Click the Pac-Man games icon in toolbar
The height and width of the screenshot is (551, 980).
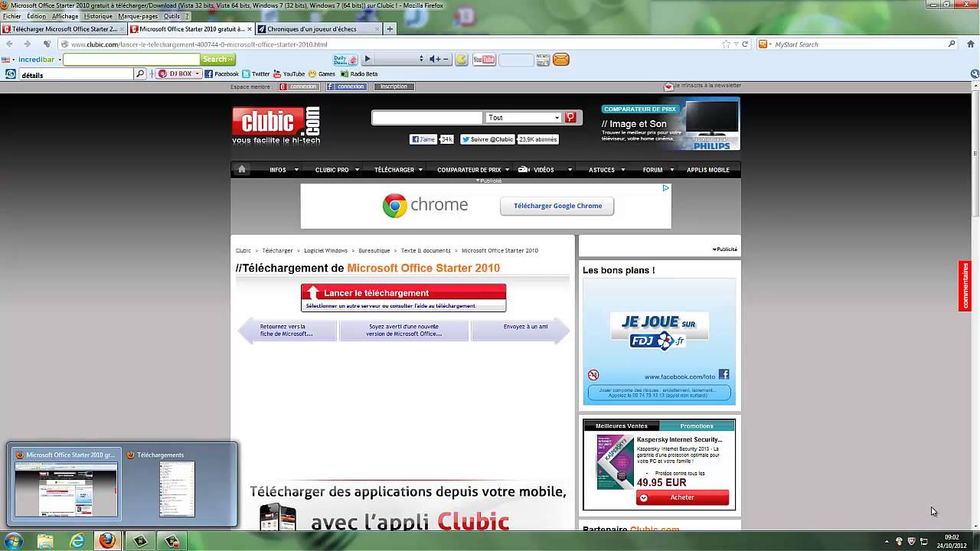pos(461,60)
